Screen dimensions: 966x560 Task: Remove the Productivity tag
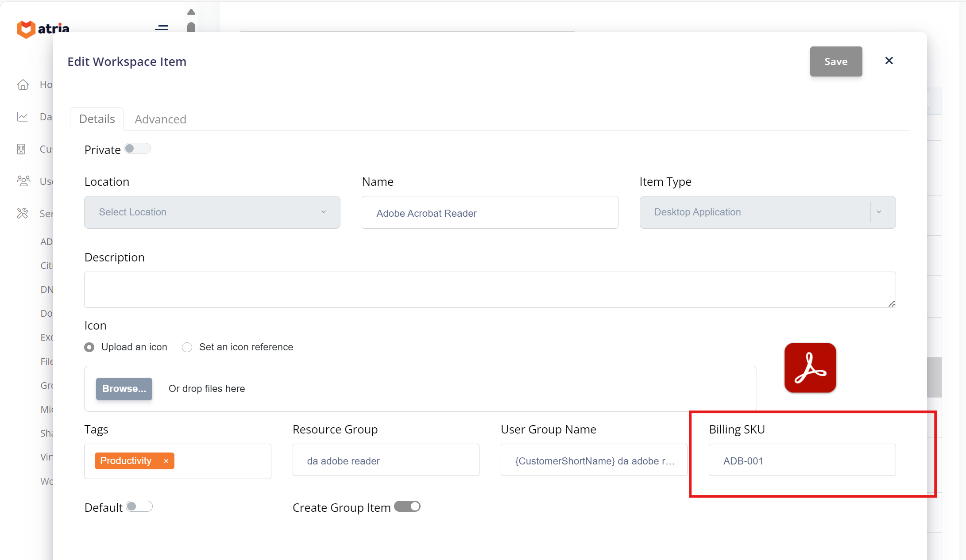pyautogui.click(x=166, y=461)
